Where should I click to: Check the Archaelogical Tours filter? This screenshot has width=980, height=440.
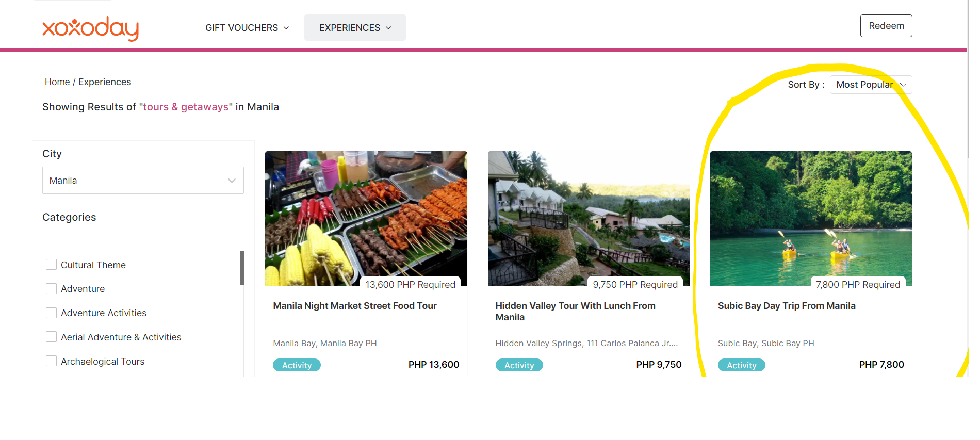pos(51,361)
